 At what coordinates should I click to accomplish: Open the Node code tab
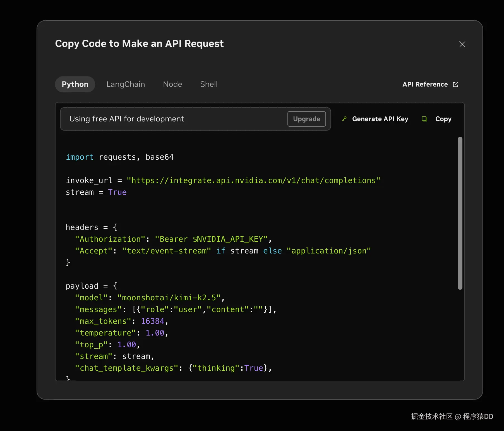(x=172, y=84)
